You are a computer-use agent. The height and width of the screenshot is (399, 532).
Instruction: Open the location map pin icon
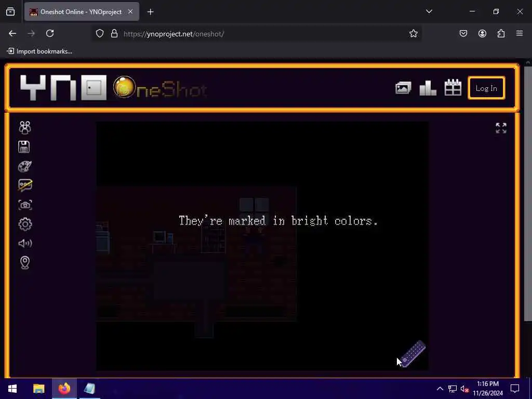[x=25, y=262]
